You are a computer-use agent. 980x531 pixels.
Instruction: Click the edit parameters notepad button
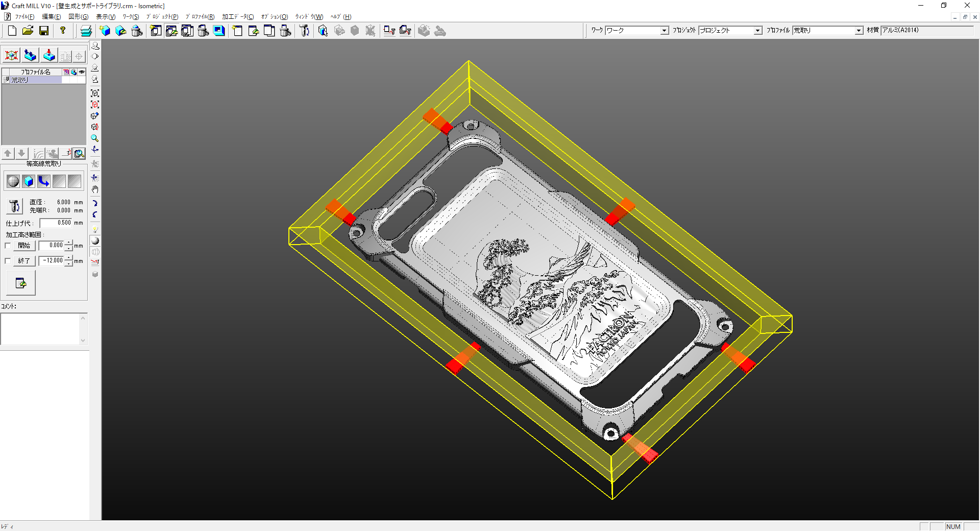pos(21,283)
